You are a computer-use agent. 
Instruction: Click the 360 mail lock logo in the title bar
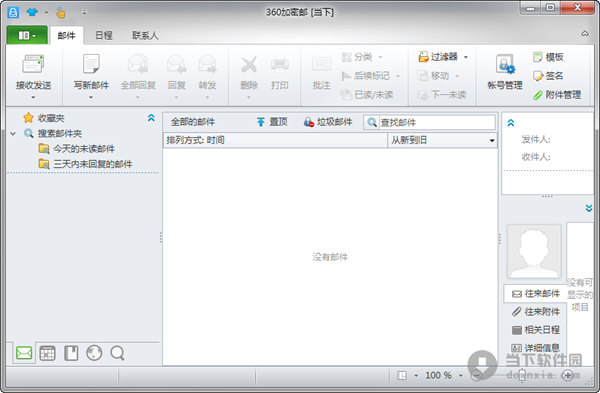(x=13, y=12)
